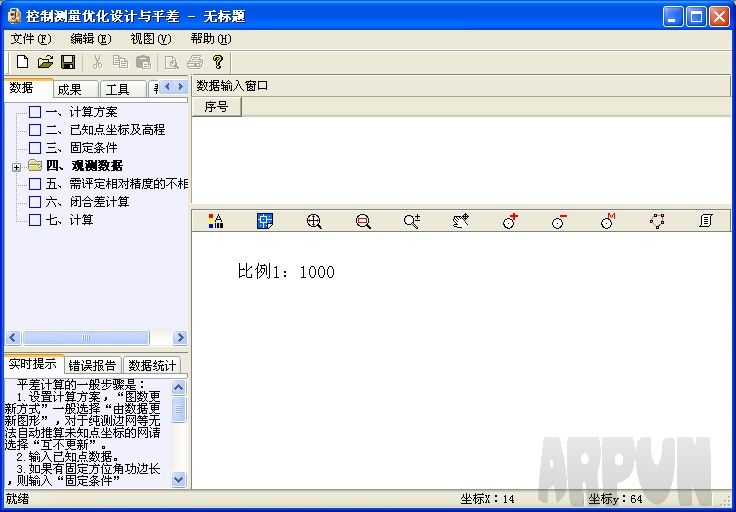The image size is (736, 512).
Task: Click the tree panel horizontal scrollbar thumb
Action: click(85, 337)
